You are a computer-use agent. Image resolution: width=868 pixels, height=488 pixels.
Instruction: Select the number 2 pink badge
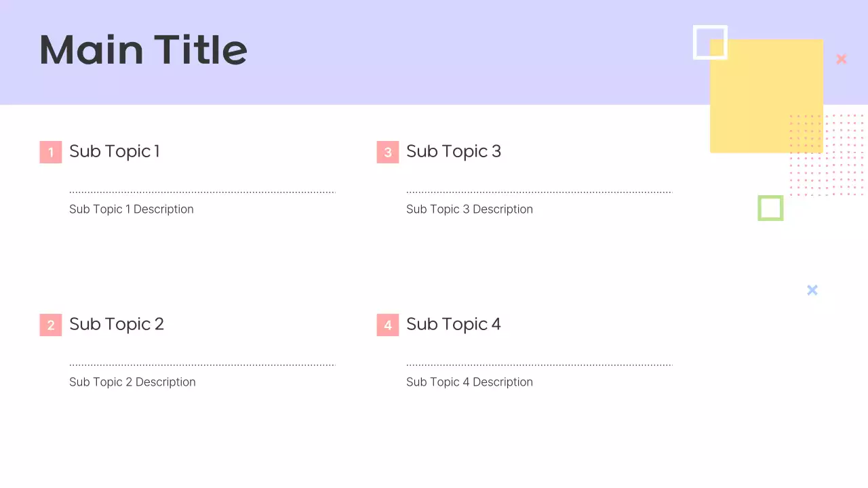(x=51, y=325)
